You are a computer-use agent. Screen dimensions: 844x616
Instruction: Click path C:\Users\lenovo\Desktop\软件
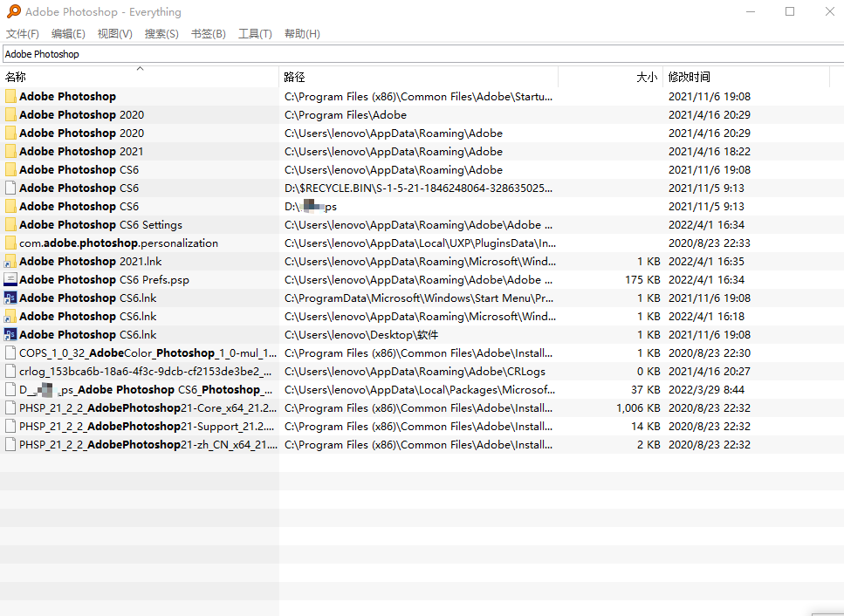pos(361,335)
